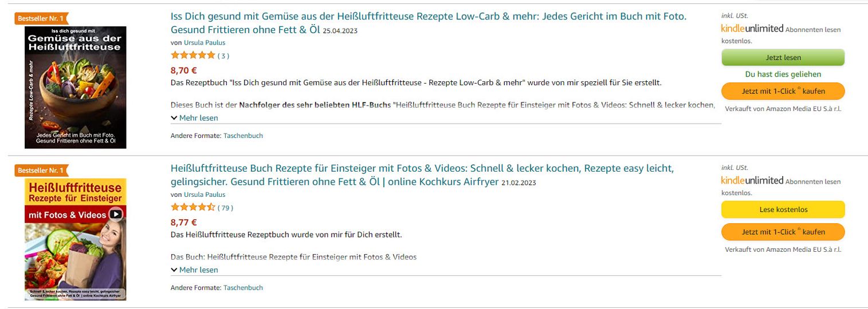Open Heißluftfritteuse Buch Rezepte für Einsteiger title
The width and height of the screenshot is (868, 309).
coord(422,169)
